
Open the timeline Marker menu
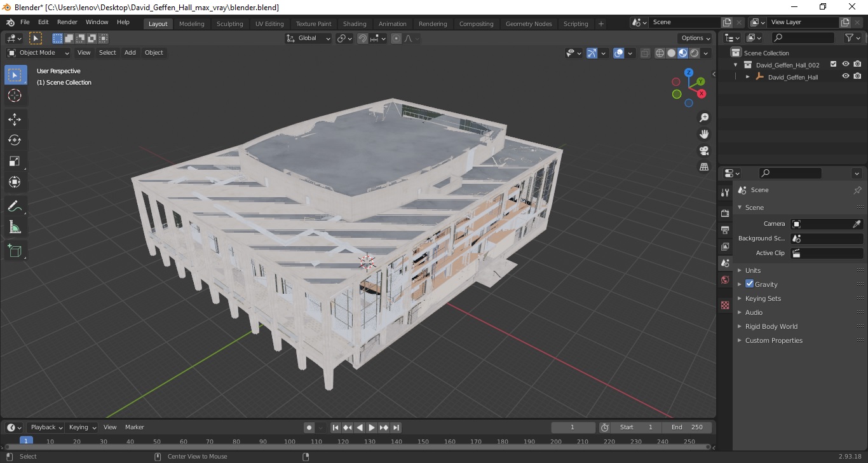point(135,427)
